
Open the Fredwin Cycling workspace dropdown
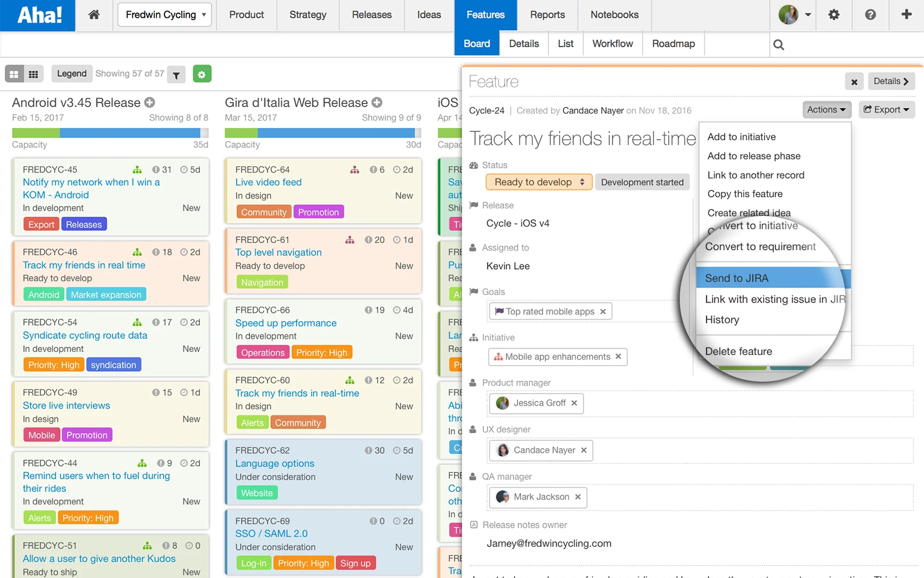(165, 15)
